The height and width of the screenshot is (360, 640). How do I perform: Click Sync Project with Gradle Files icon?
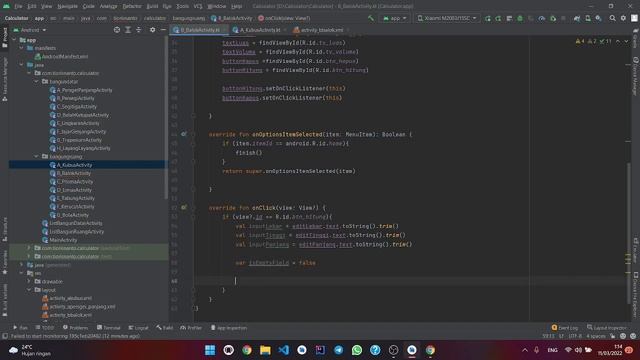coord(577,18)
